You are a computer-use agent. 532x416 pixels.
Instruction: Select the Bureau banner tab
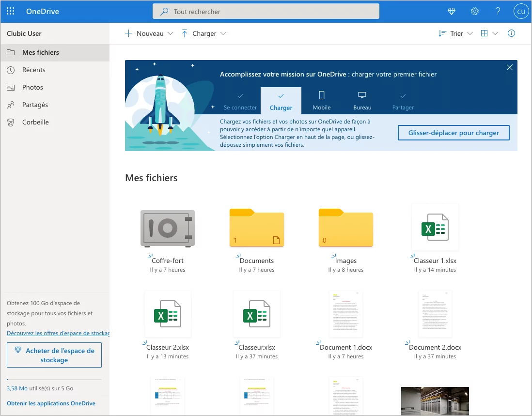point(362,101)
